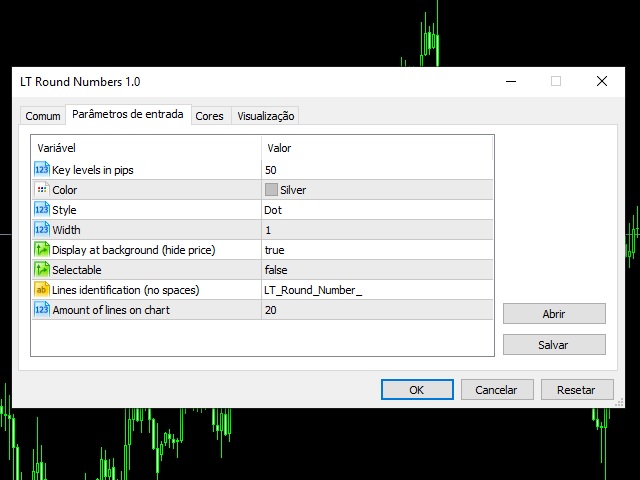Click the boolean icon beside Selectable

tap(42, 270)
